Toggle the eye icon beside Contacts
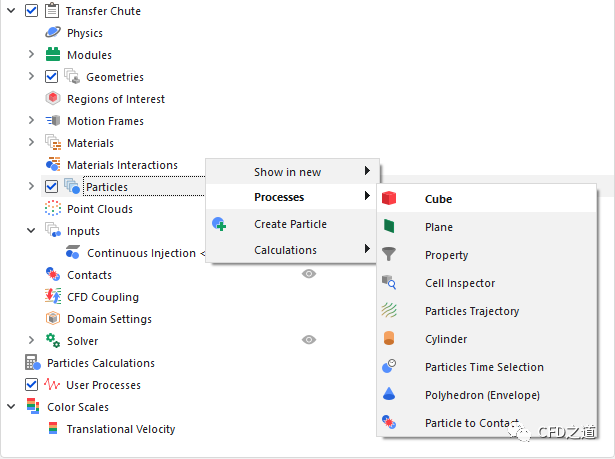Viewport: 615px width, 459px height. click(309, 274)
